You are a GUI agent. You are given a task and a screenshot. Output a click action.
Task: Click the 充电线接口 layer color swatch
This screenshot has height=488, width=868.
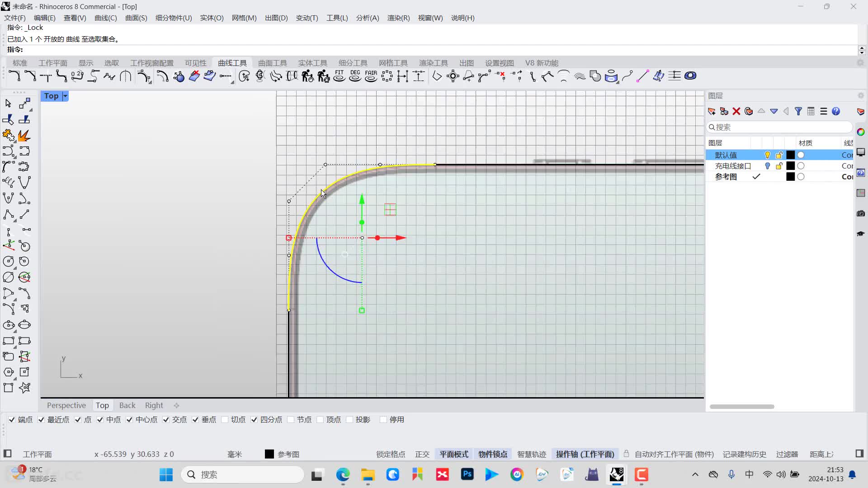(790, 166)
